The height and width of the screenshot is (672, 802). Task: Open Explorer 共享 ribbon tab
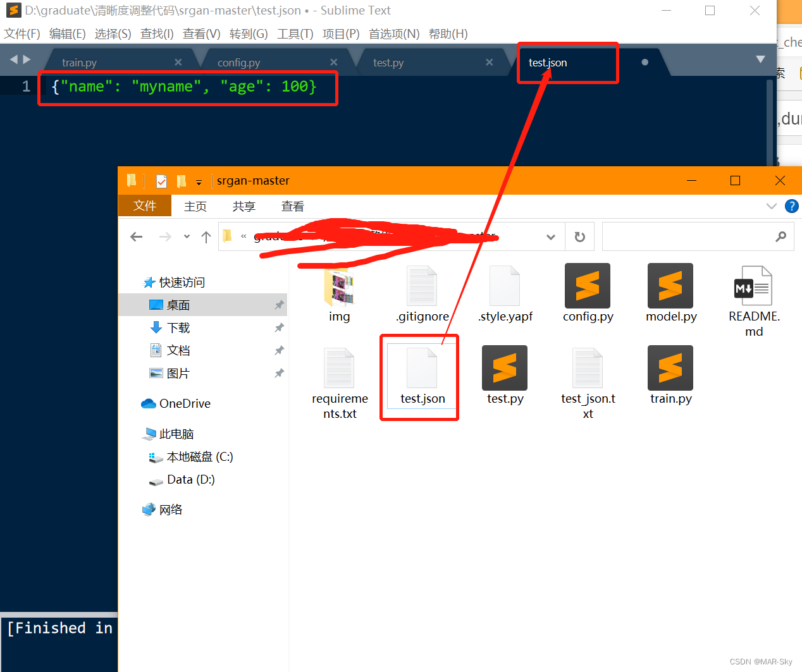[x=244, y=206]
